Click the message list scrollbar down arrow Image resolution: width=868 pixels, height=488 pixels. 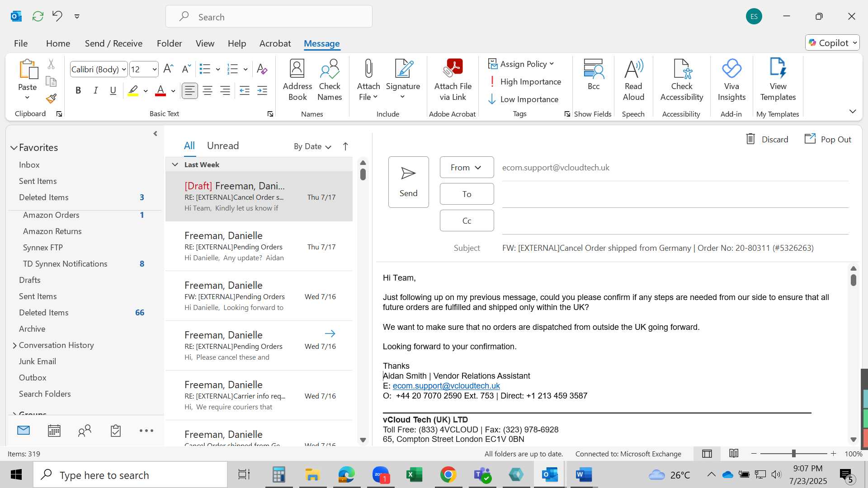pyautogui.click(x=363, y=440)
